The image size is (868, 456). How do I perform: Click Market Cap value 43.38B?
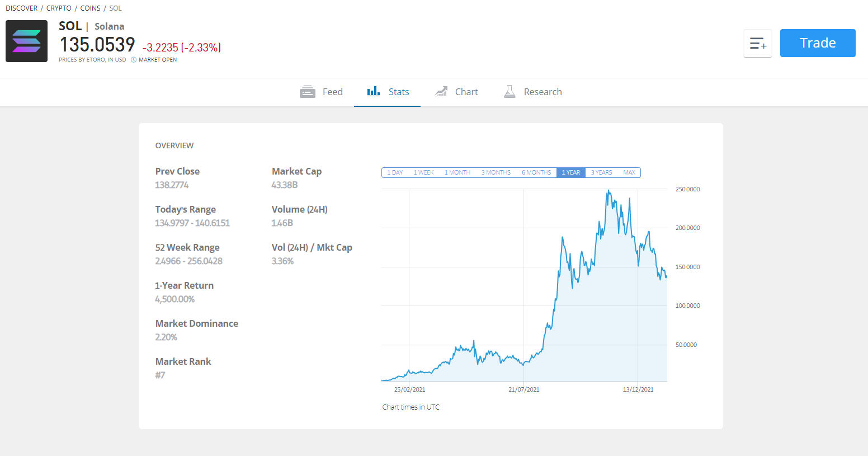click(285, 185)
